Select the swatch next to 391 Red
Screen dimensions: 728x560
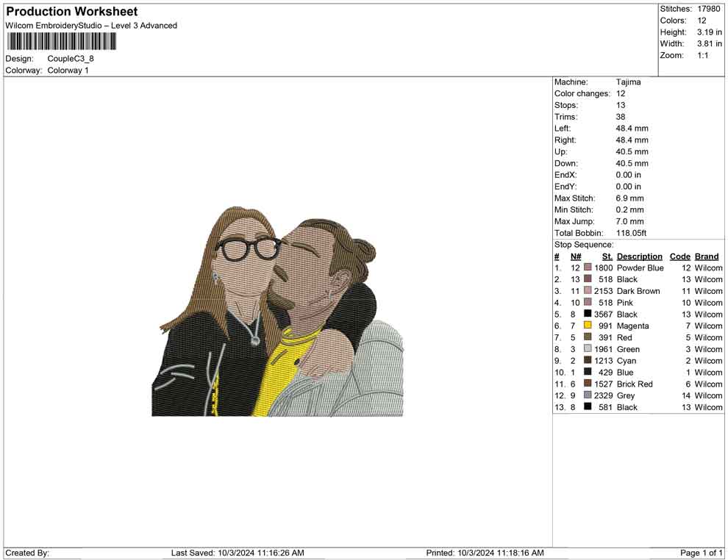(588, 337)
